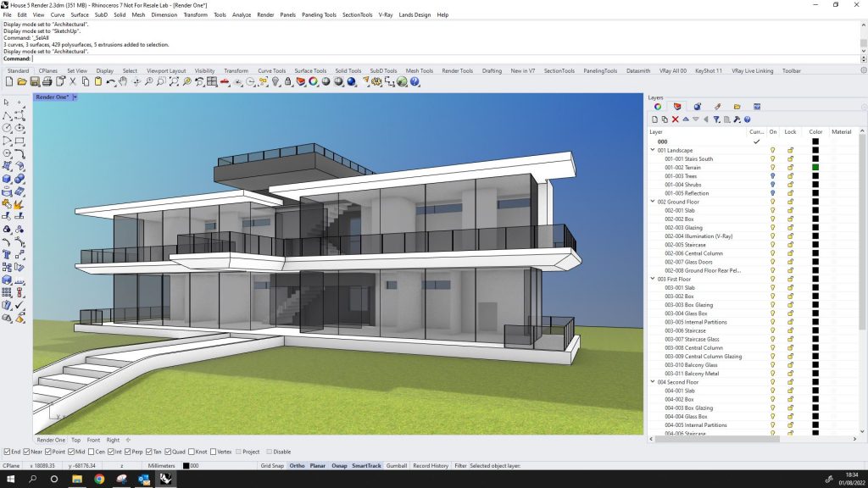Select the Circle tool in left sidebar

(7, 128)
